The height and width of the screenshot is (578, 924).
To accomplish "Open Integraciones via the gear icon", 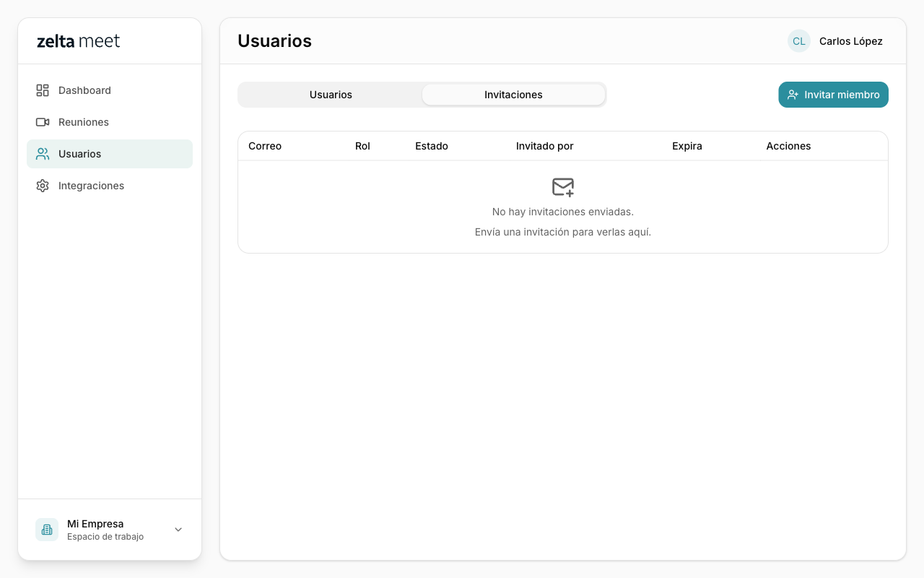I will (43, 186).
